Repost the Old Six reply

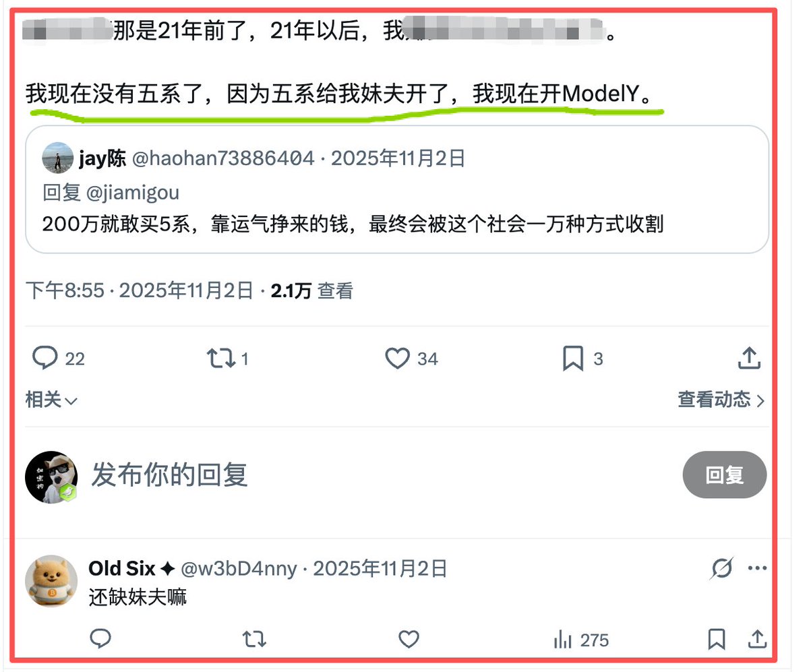254,638
